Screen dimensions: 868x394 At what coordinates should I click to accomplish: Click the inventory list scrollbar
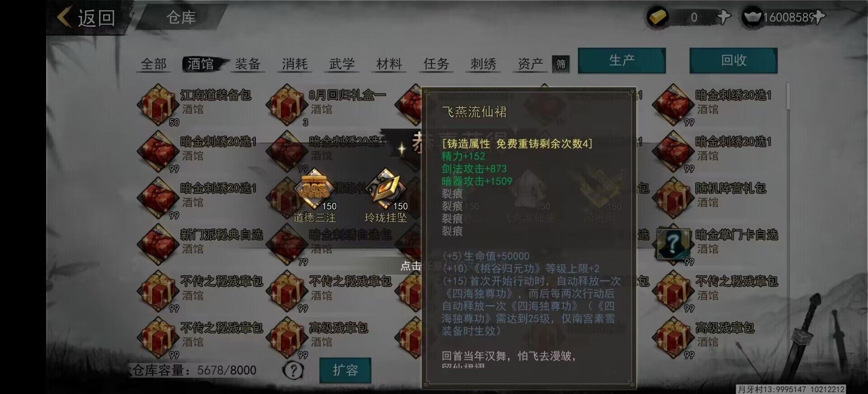pos(788,96)
